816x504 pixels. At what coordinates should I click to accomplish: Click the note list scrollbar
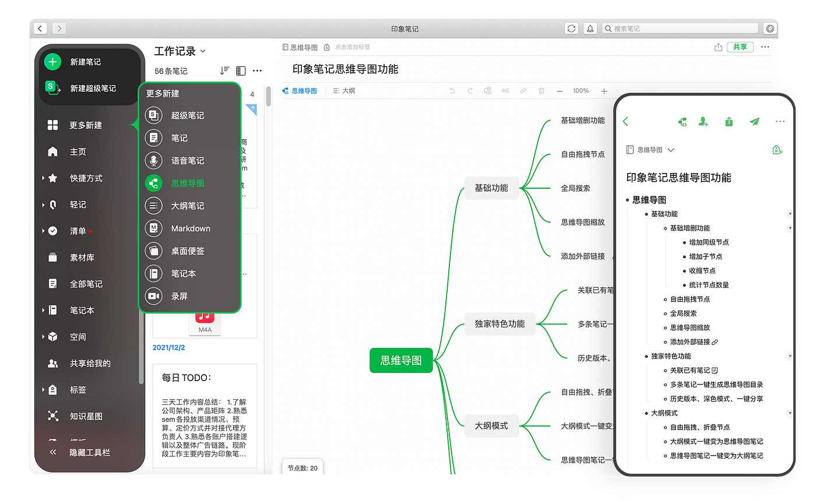tap(269, 96)
